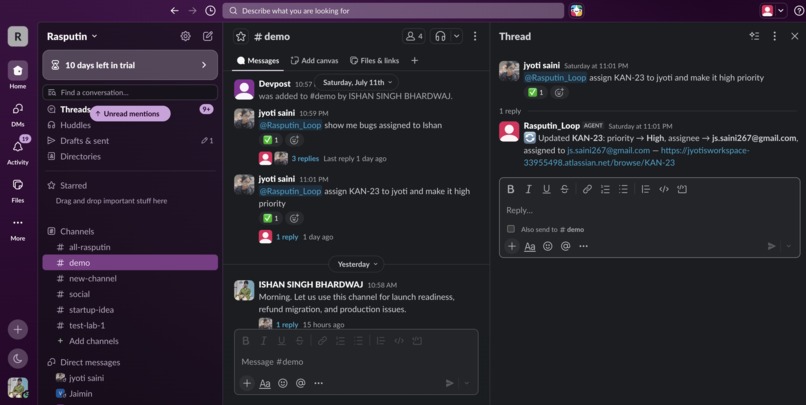Click the Unread mentions pill
The image size is (806, 405).
(x=130, y=114)
